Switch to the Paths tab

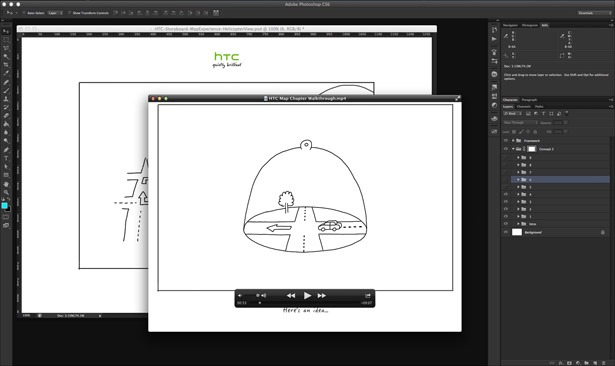point(539,107)
